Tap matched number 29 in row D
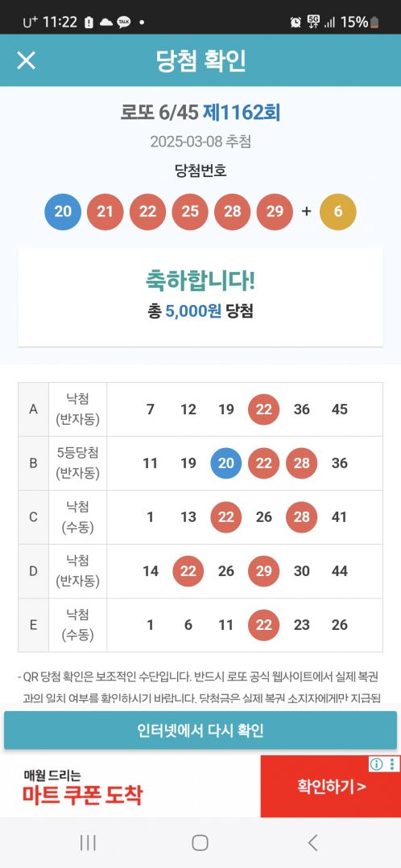401x868 pixels. tap(263, 570)
